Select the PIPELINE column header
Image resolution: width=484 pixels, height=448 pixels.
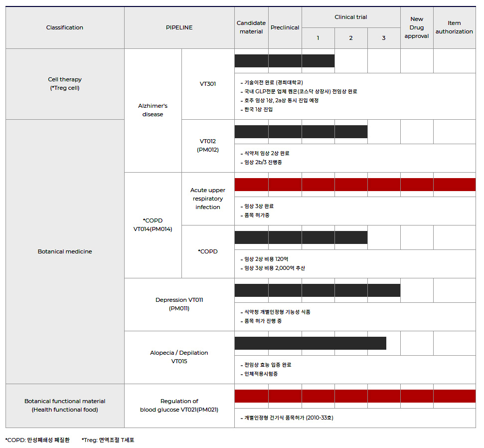click(x=179, y=27)
